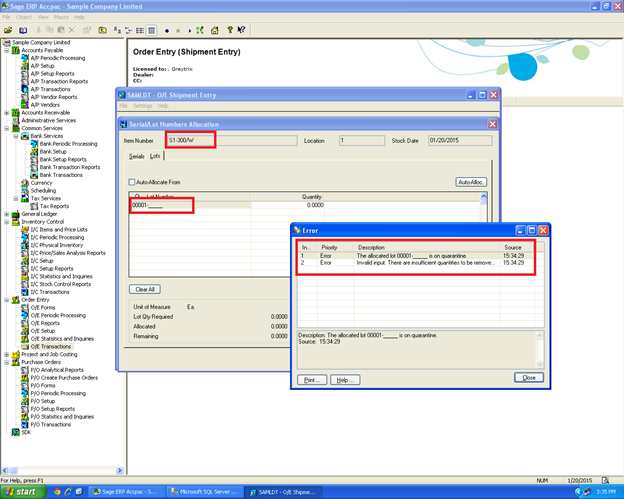Click the Run Macro arrow icon
Image resolution: width=624 pixels, height=499 pixels.
(189, 30)
